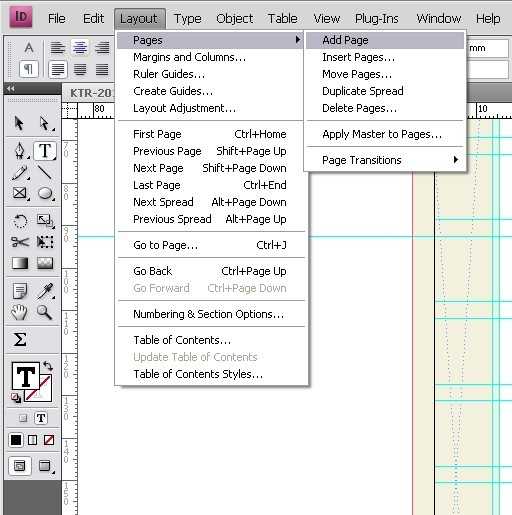The width and height of the screenshot is (512, 515).
Task: Expand the Pages submenu arrow
Action: [298, 40]
